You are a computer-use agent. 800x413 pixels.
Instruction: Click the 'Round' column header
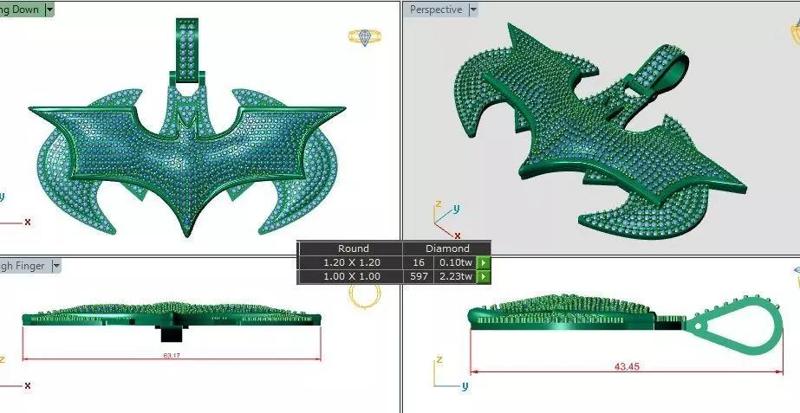coord(353,249)
